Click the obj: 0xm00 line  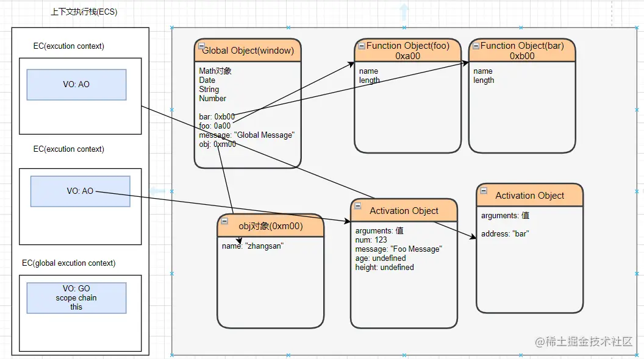click(x=218, y=144)
